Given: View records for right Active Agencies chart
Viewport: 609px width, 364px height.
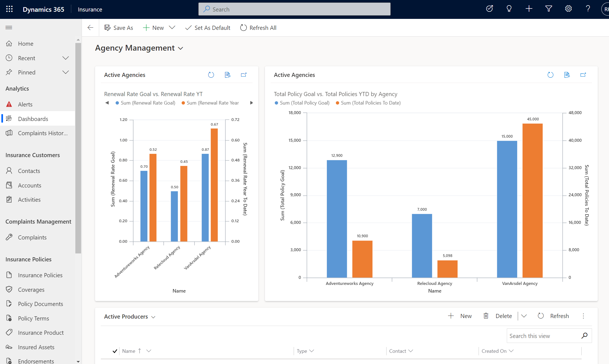Looking at the screenshot, I should point(567,75).
